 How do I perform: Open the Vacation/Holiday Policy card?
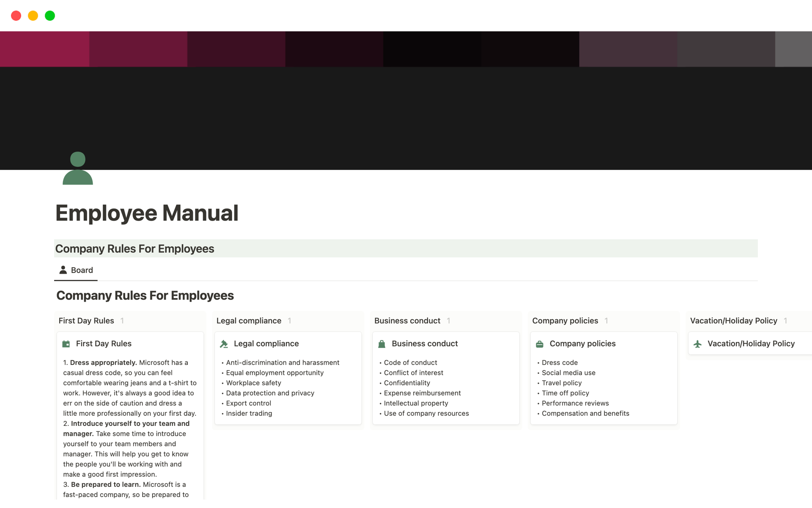[751, 343]
